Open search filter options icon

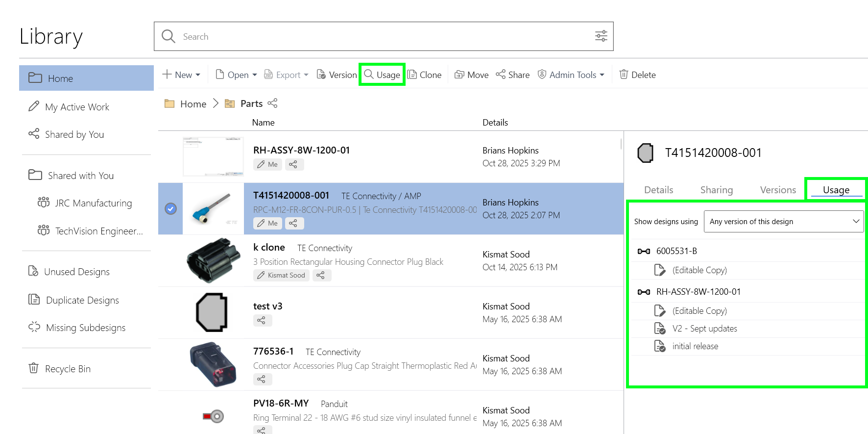[x=601, y=36]
